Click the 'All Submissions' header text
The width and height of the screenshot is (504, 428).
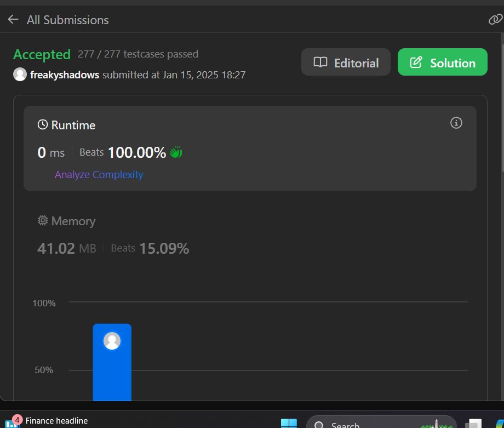68,20
